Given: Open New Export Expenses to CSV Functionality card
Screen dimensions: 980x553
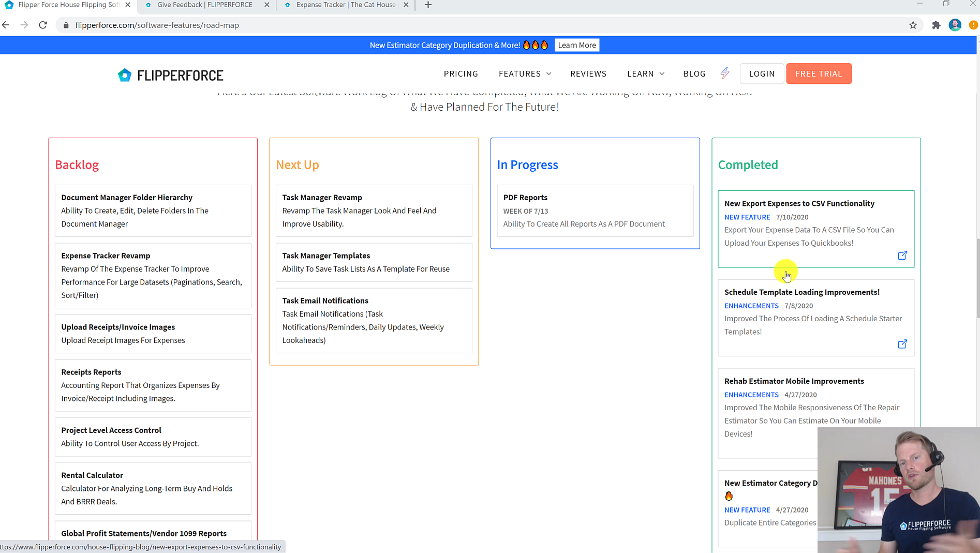Looking at the screenshot, I should click(816, 229).
